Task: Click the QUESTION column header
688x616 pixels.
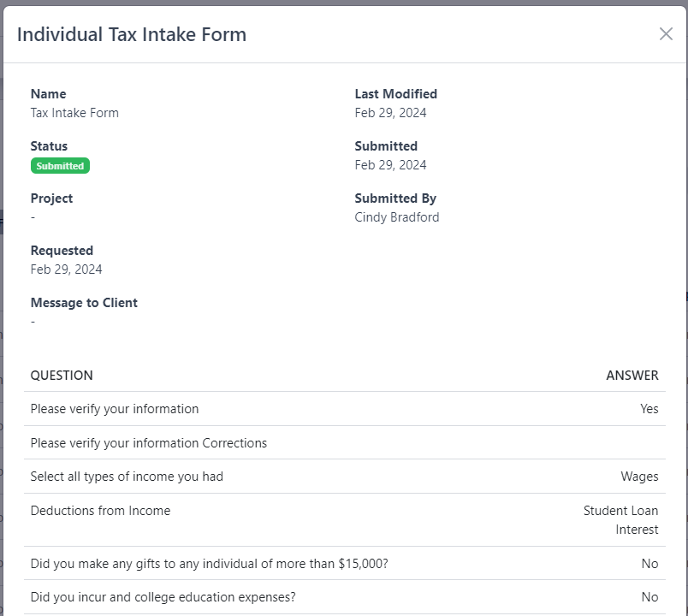Action: point(62,375)
